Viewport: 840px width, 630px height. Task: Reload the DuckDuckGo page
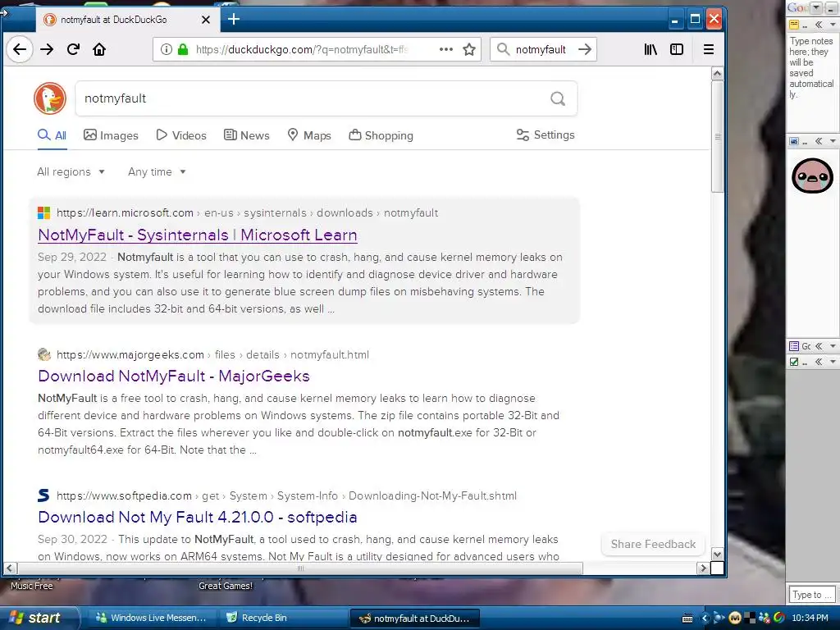tap(73, 49)
